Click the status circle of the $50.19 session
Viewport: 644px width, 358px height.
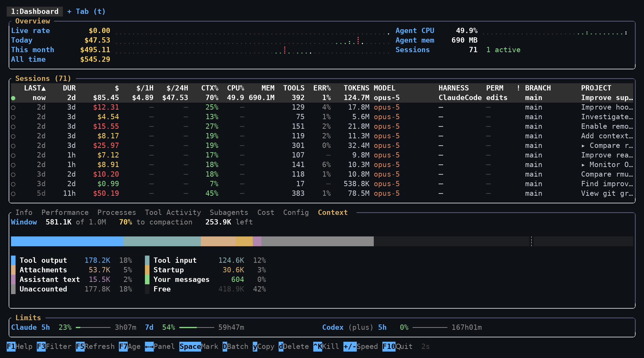click(x=13, y=194)
